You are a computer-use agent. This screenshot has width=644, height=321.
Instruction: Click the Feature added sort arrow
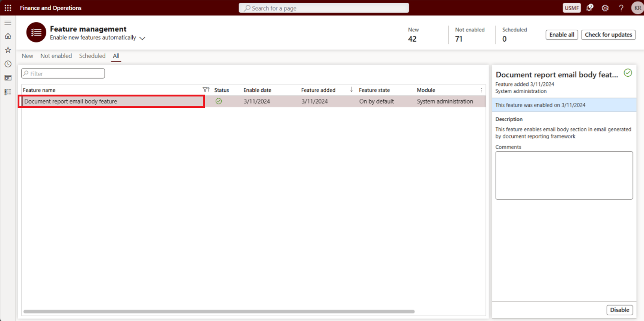click(352, 90)
